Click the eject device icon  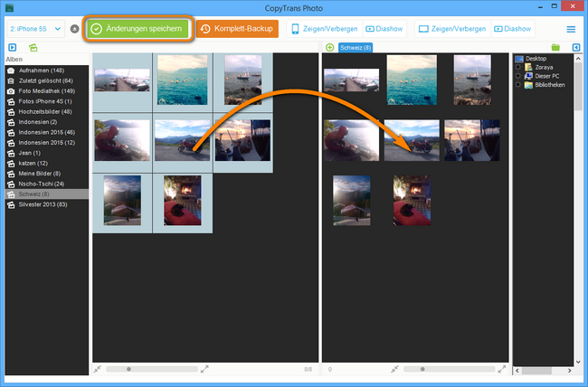click(74, 29)
